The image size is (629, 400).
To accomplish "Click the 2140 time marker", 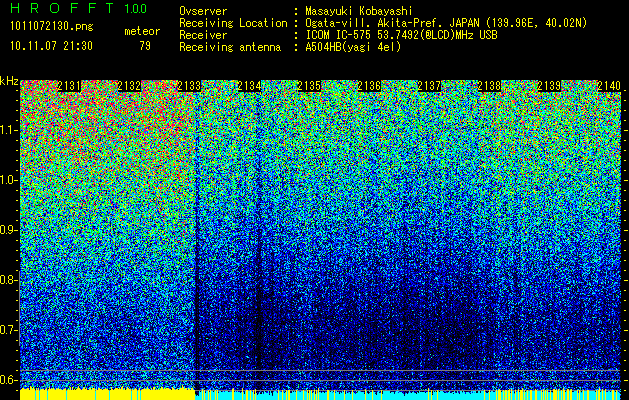I will coord(609,86).
